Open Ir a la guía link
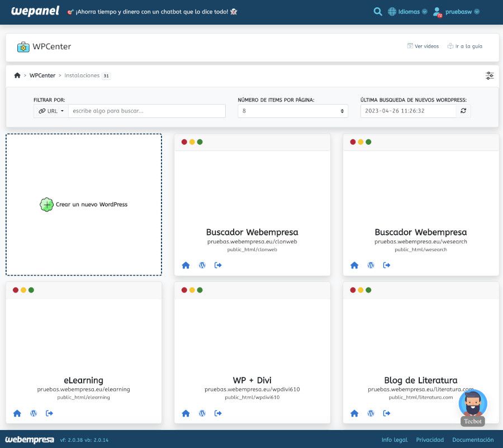 coord(465,46)
